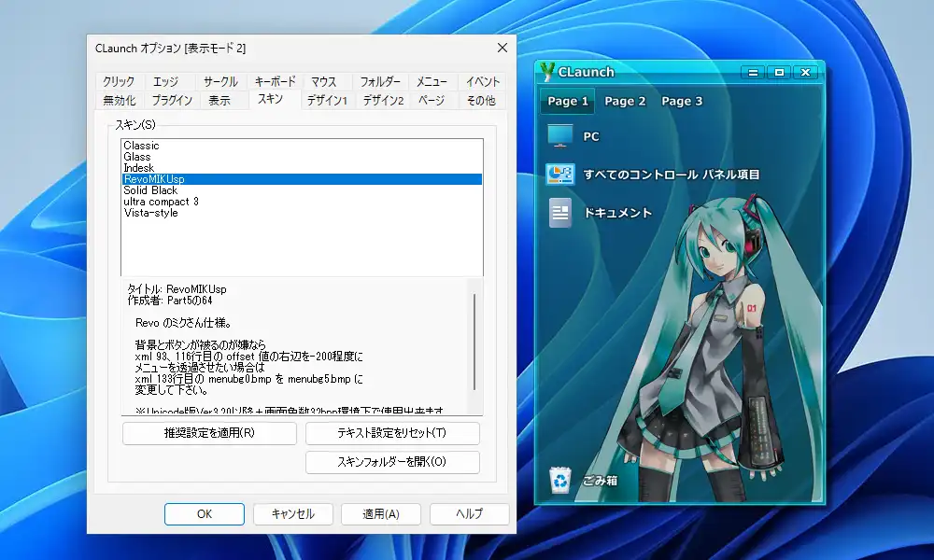Minimize the CLaunch launcher window
934x560 pixels.
753,73
